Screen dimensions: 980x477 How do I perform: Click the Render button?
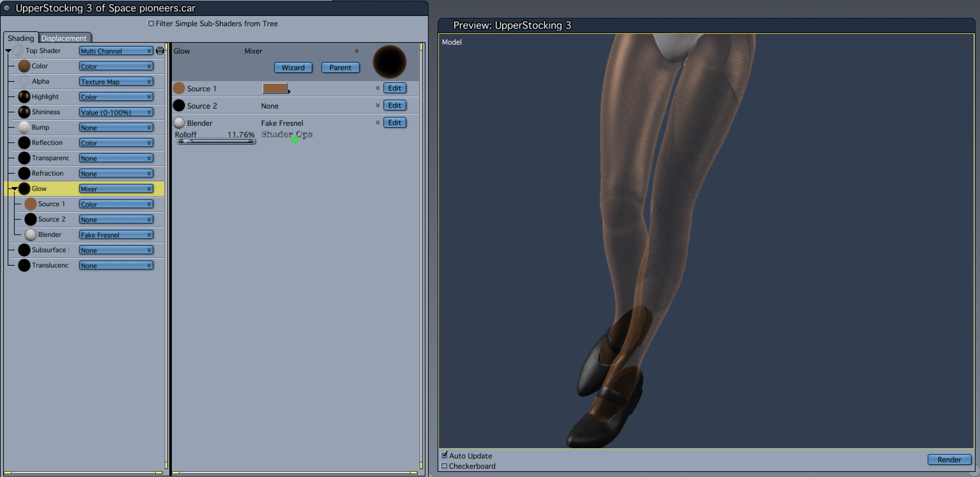pos(949,459)
